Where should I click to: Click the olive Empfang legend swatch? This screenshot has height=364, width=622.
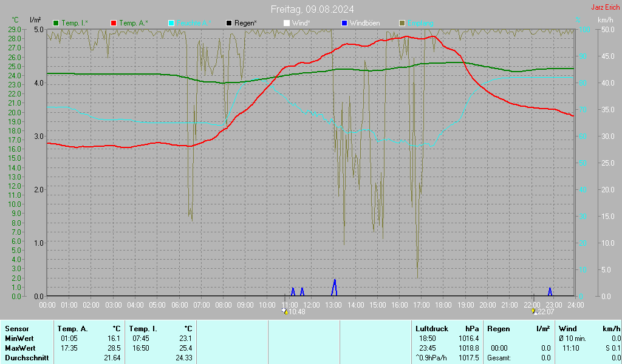tap(402, 24)
